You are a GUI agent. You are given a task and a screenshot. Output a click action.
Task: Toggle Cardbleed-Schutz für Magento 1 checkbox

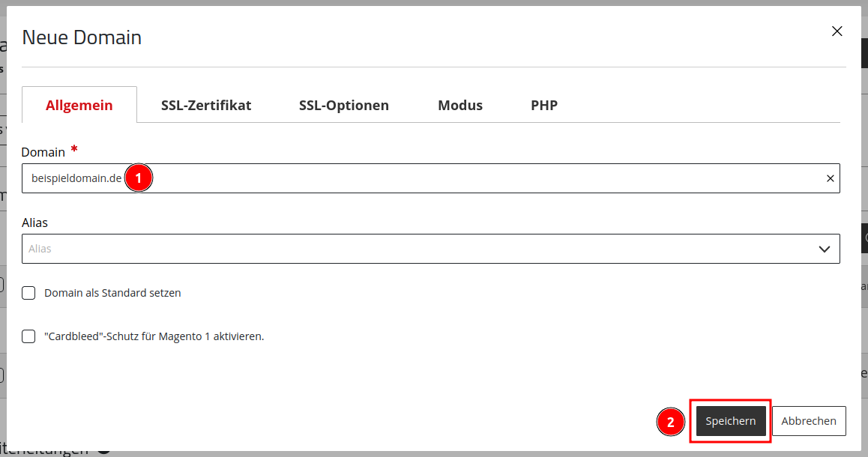pyautogui.click(x=28, y=336)
